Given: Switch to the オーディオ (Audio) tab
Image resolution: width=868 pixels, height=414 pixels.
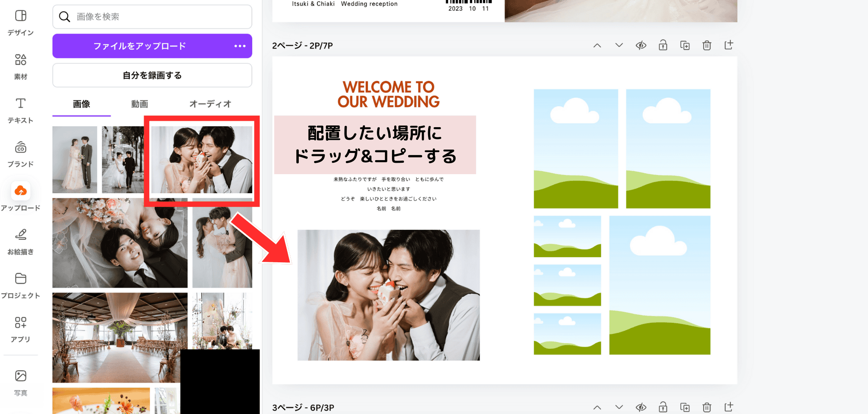Looking at the screenshot, I should coord(210,104).
